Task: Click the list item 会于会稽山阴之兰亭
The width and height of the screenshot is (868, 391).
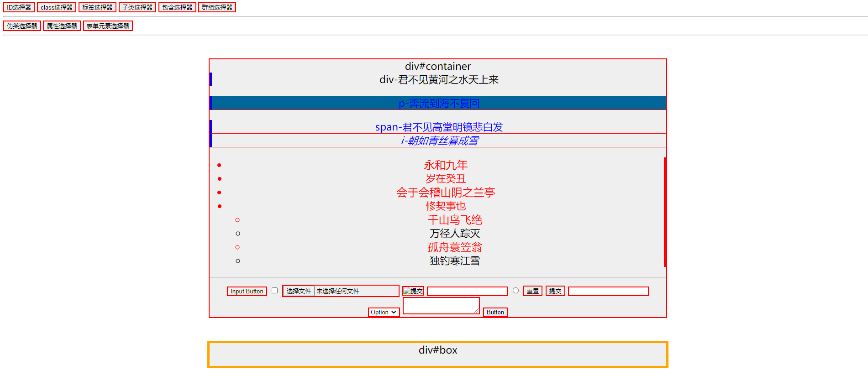Action: pyautogui.click(x=446, y=193)
